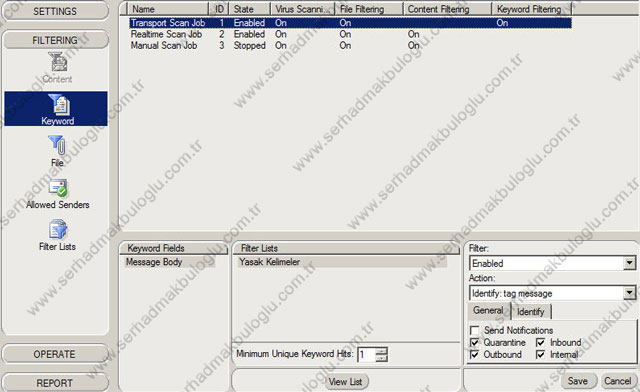Viewport: 640px width, 392px height.
Task: Sort by Content Filtering column header
Action: [447, 9]
